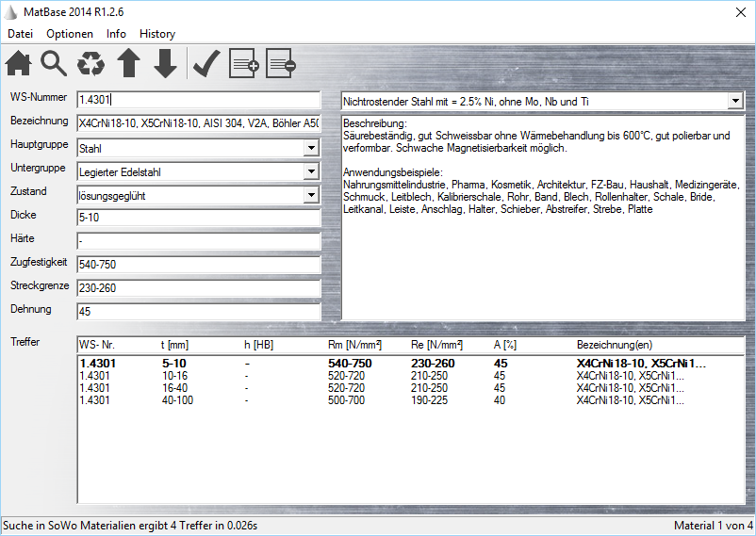The width and height of the screenshot is (756, 536).
Task: Click the Home icon in toolbar
Action: click(18, 64)
